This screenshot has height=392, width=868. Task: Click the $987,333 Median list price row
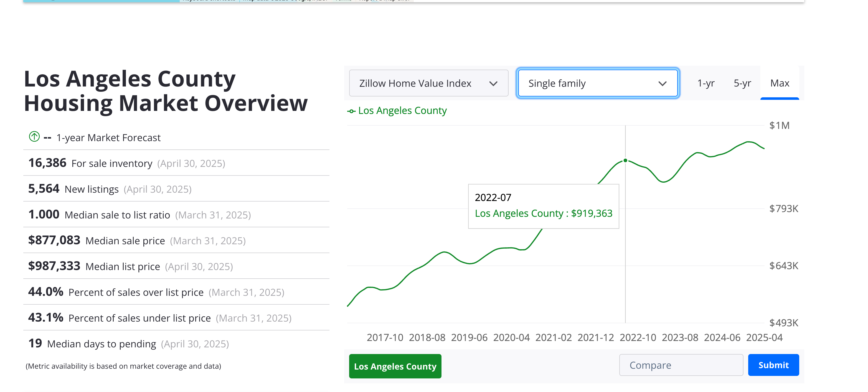click(130, 266)
